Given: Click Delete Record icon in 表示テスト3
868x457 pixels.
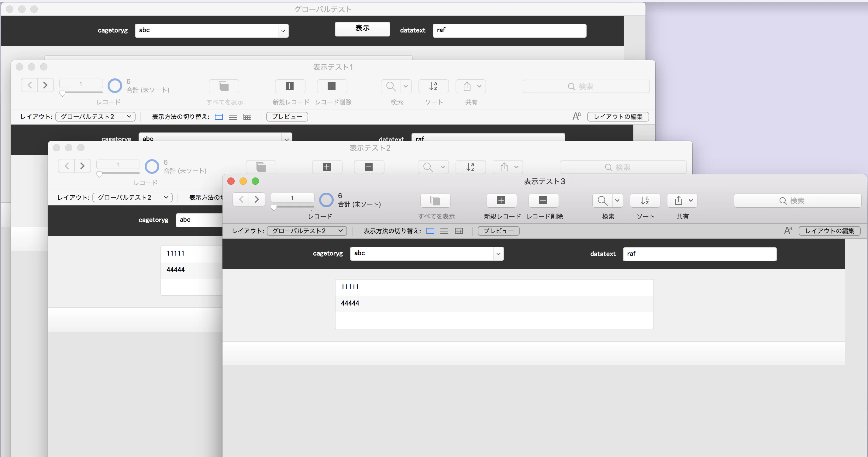Looking at the screenshot, I should click(x=543, y=200).
